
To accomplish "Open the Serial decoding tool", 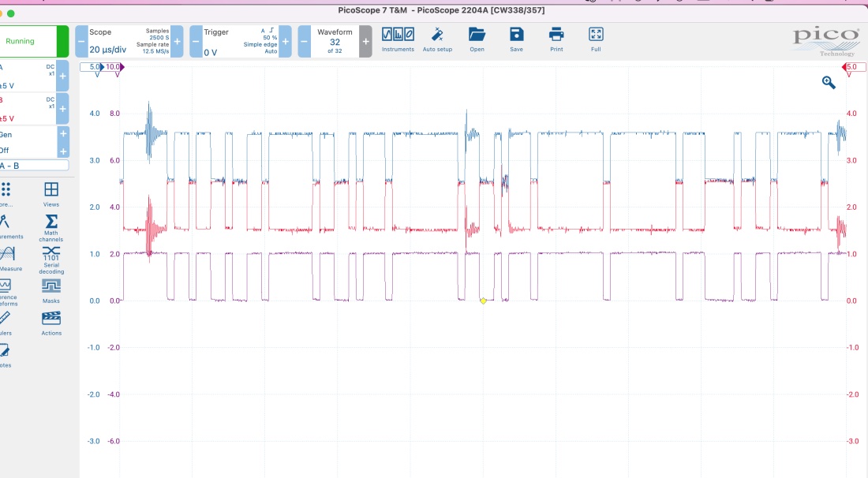I will 51,259.
